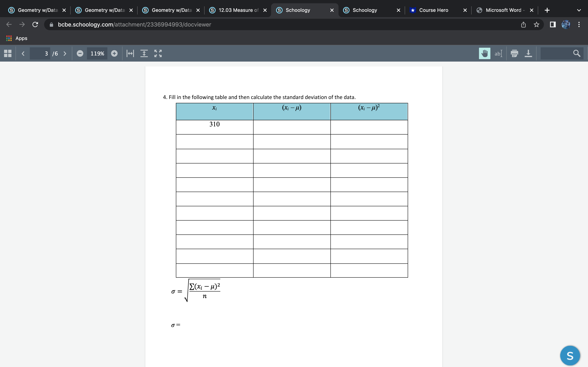
Task: Switch to the Course Hero tab
Action: click(433, 10)
